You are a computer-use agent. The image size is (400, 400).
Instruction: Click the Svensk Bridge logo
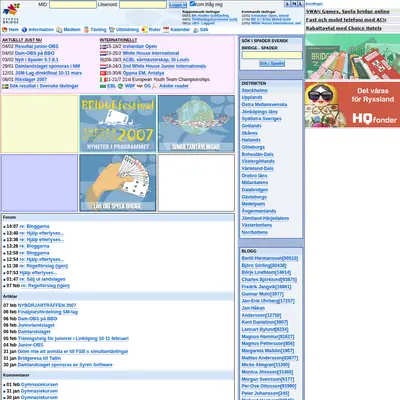tap(11, 13)
